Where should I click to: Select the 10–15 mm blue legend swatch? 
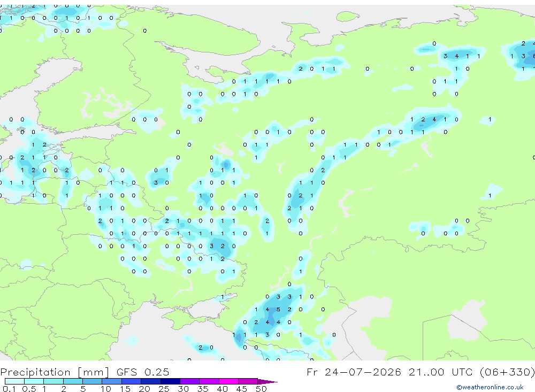[112, 381]
